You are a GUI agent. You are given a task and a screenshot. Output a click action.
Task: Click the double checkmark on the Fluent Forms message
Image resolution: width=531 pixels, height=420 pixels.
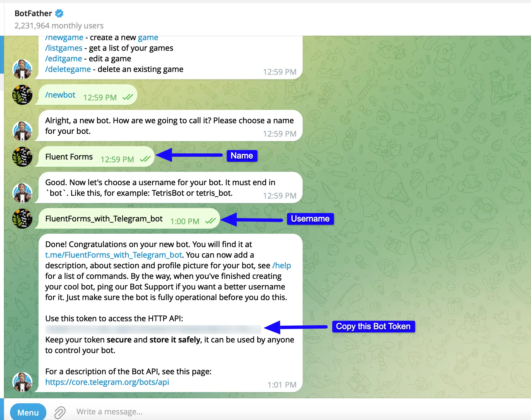point(145,159)
